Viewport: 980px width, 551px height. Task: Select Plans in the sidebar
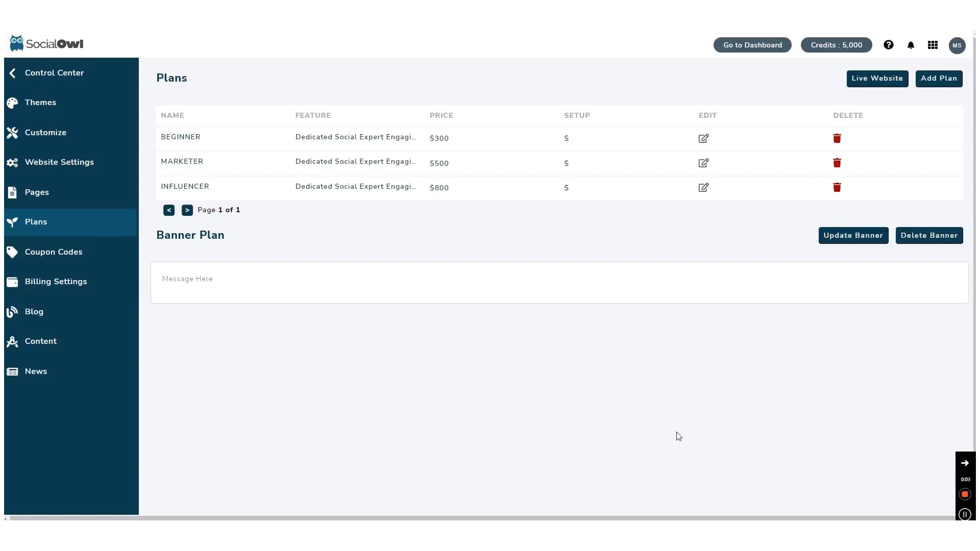click(x=70, y=222)
